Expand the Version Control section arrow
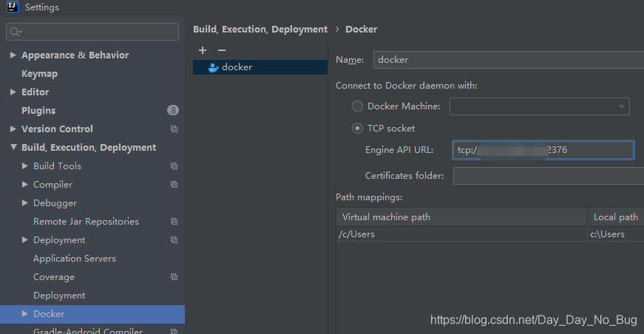 [x=13, y=129]
